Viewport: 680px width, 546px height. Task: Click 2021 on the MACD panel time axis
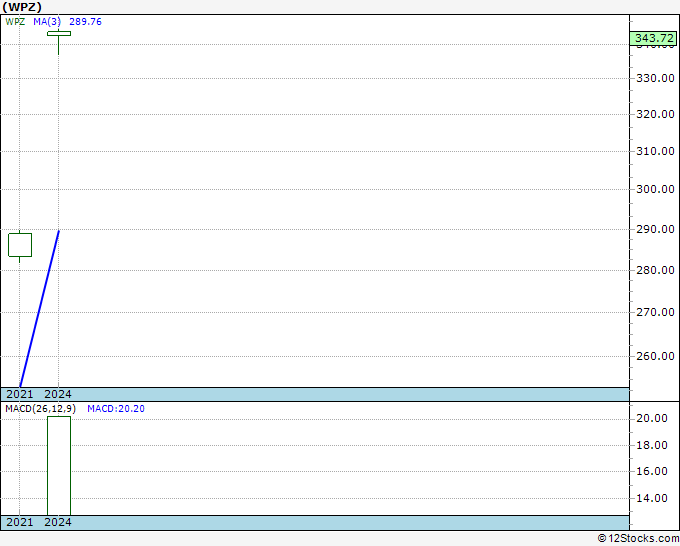coord(20,522)
